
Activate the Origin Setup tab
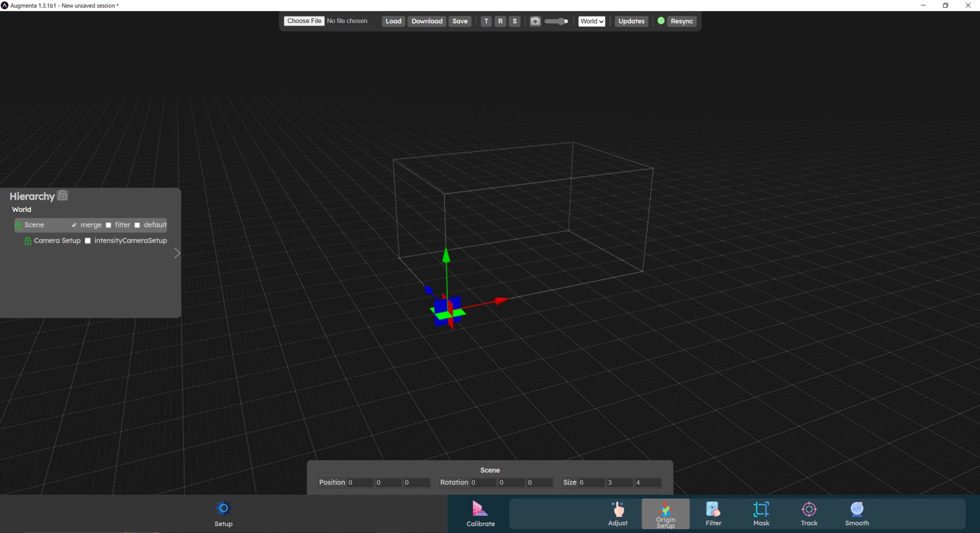coord(665,513)
